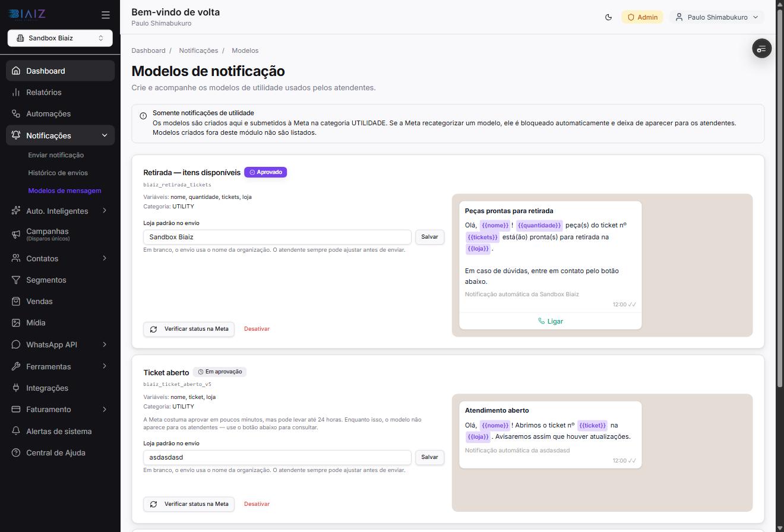Expand the Auto. Inteligentes submenu chevron
The height and width of the screenshot is (532, 784).
(105, 211)
